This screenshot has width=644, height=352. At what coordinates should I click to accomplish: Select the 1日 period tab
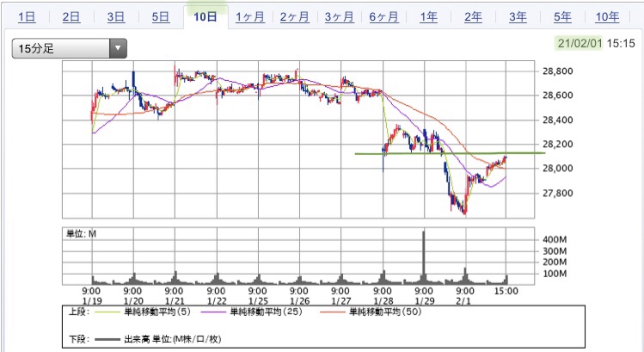point(27,17)
